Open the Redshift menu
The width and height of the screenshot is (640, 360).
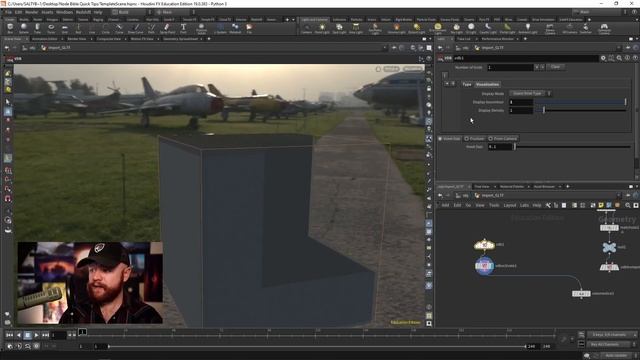pos(83,12)
